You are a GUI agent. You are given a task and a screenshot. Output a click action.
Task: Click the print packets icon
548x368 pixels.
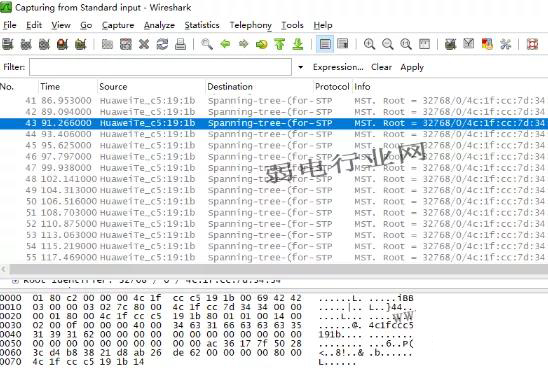(180, 44)
